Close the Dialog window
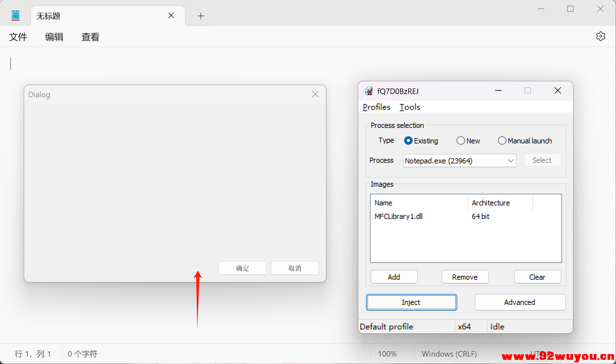 315,94
